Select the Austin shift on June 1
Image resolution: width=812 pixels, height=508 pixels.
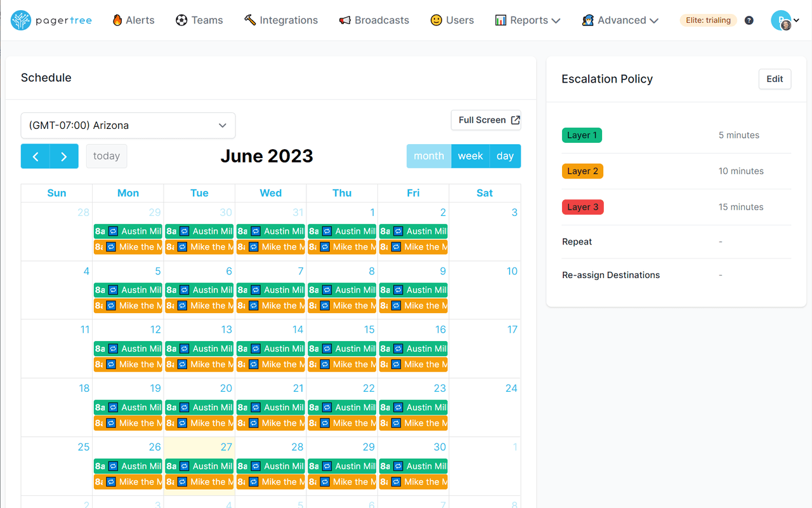click(342, 231)
